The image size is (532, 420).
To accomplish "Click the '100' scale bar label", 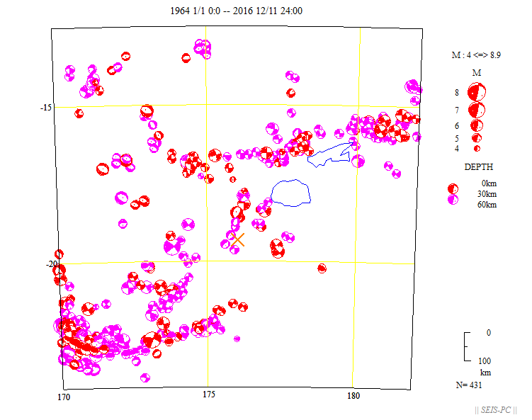I will click(485, 361).
